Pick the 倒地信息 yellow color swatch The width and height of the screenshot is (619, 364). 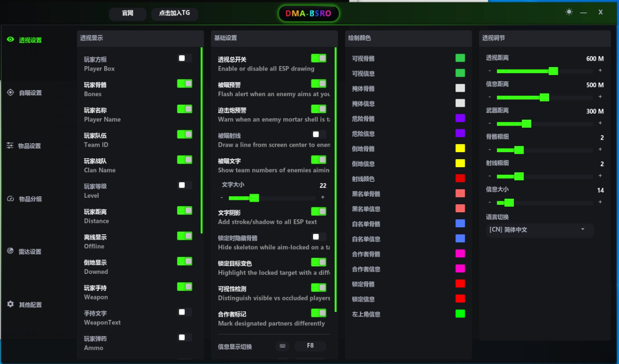coord(460,163)
